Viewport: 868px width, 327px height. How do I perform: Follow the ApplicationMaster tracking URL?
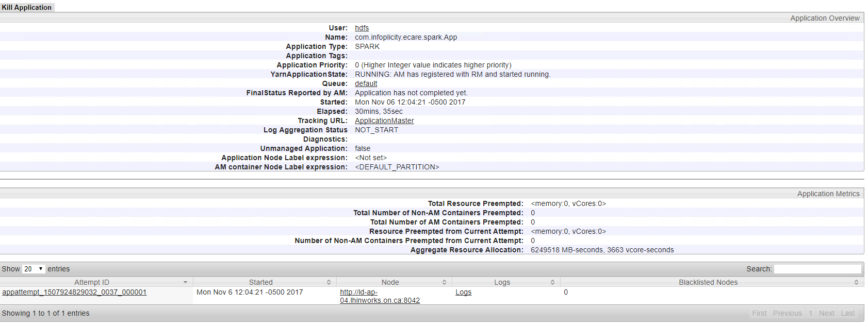384,121
